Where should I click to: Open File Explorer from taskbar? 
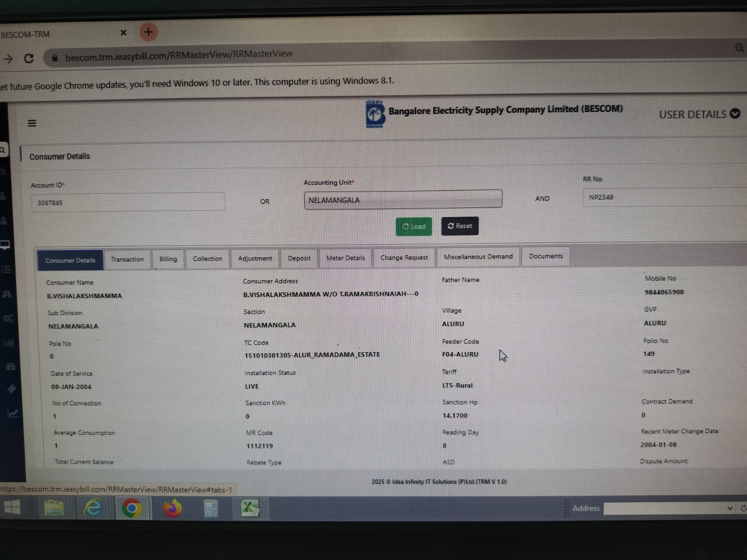point(54,508)
